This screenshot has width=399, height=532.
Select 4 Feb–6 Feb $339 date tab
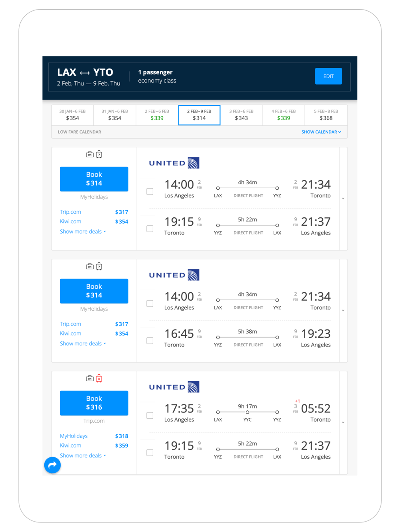(x=284, y=115)
